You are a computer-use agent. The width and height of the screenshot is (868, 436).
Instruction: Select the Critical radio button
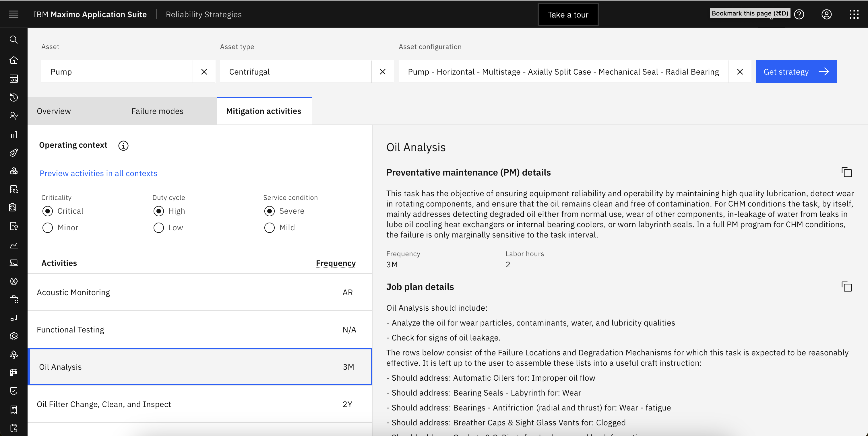click(47, 211)
